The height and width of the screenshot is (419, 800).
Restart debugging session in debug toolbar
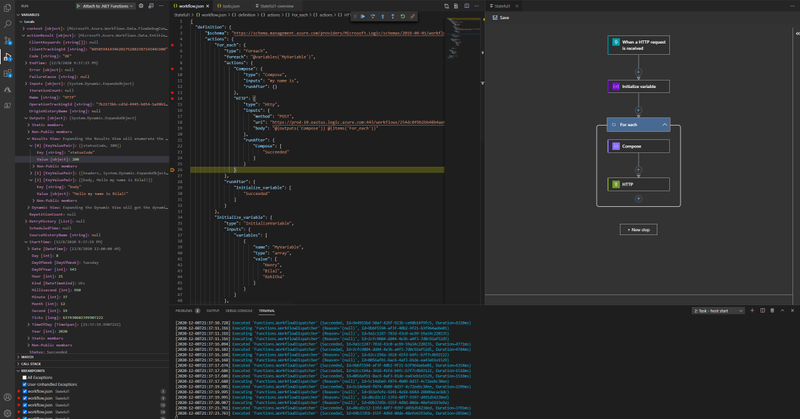tap(403, 16)
